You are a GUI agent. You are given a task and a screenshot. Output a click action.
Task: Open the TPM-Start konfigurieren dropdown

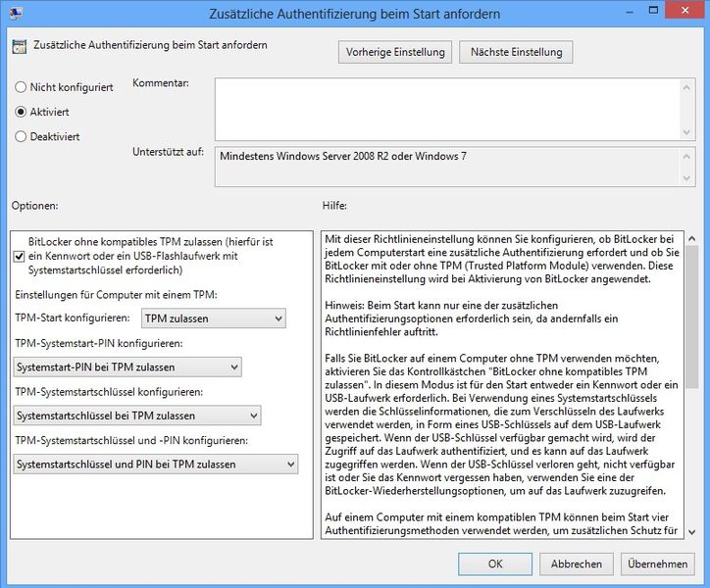pyautogui.click(x=213, y=318)
